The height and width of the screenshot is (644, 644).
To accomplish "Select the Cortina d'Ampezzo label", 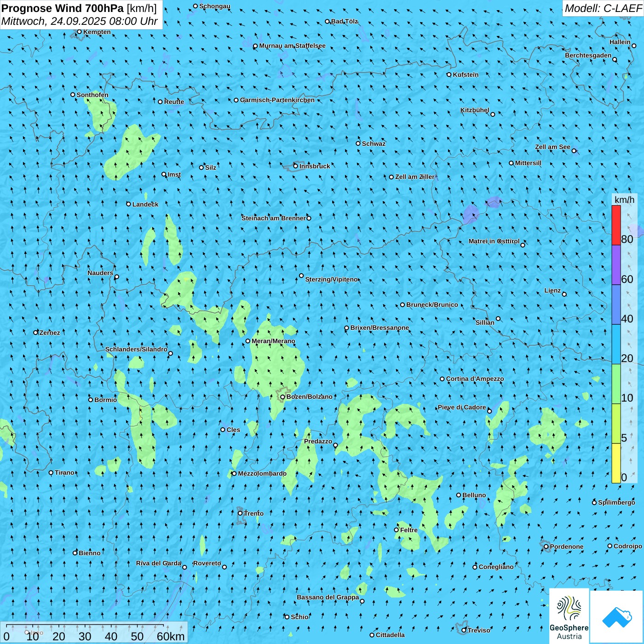I will click(x=475, y=379).
